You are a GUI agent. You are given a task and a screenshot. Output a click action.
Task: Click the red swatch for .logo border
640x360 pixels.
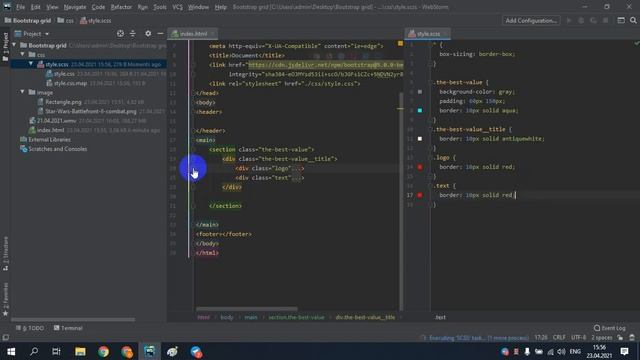(x=420, y=167)
